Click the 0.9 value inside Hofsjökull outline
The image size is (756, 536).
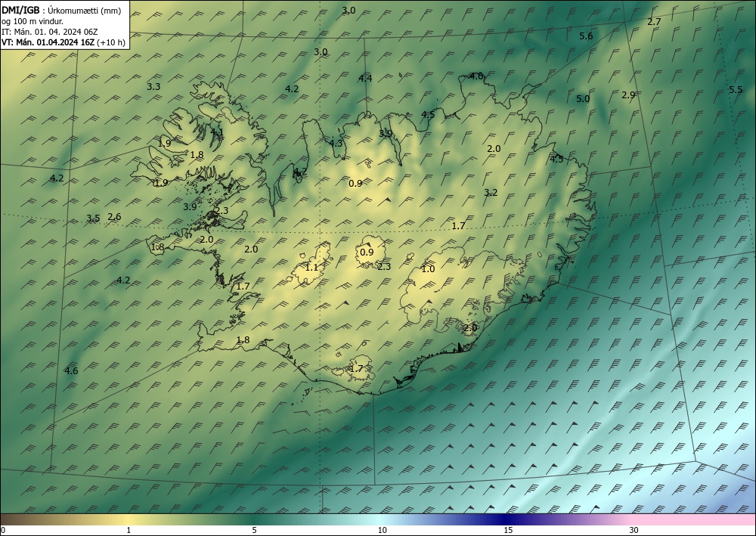367,252
